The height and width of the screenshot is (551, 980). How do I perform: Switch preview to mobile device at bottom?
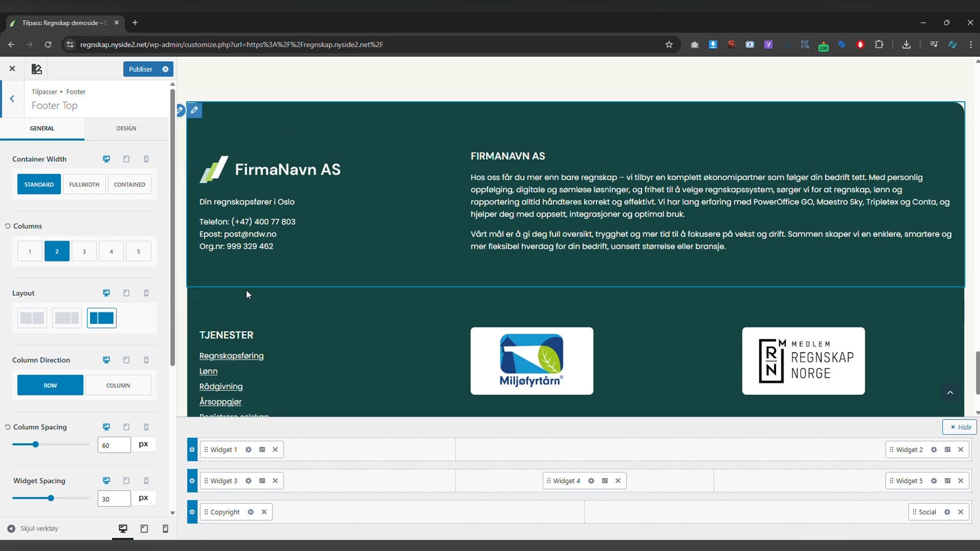(165, 528)
